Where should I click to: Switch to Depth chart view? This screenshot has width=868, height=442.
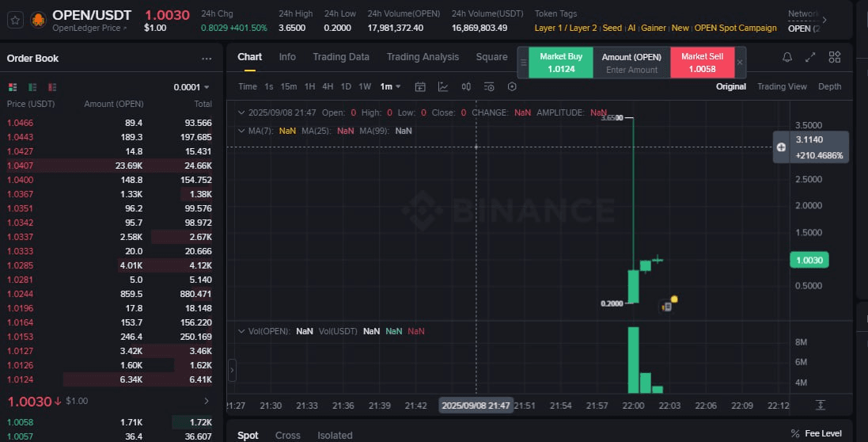coord(830,86)
